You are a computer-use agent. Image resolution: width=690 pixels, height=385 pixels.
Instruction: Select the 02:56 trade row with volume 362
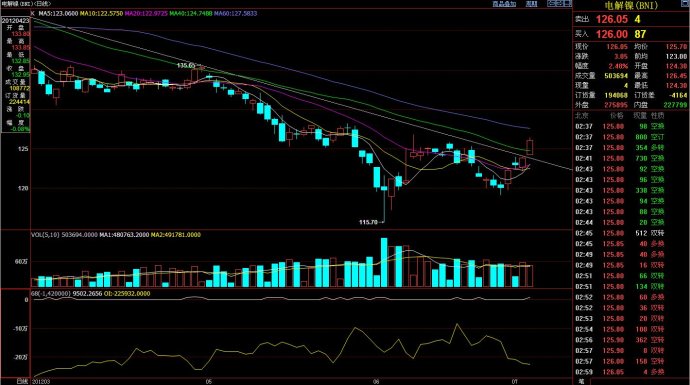[631, 340]
